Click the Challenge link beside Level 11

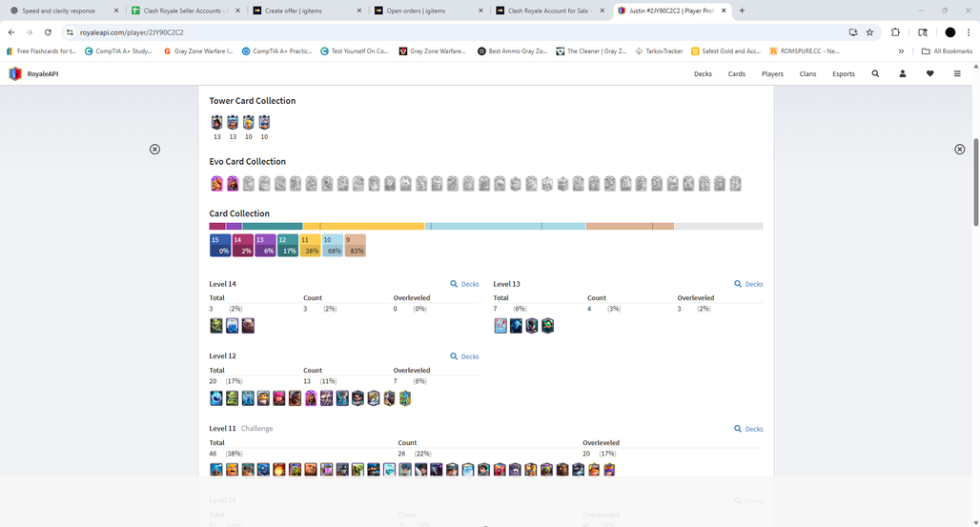(256, 428)
